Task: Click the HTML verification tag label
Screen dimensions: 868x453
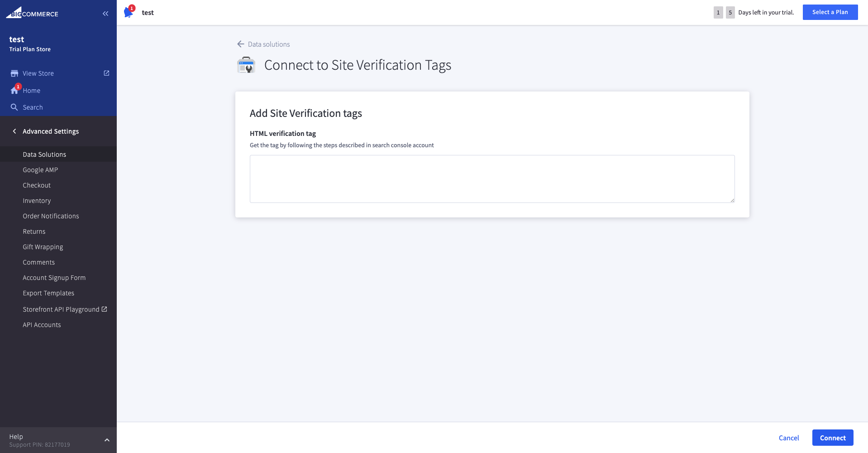Action: [x=283, y=134]
